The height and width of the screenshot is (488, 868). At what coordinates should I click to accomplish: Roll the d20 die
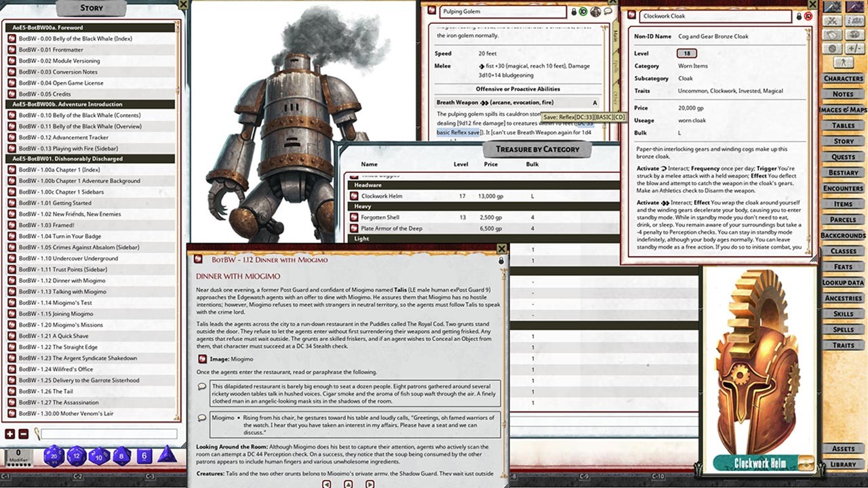pos(54,455)
